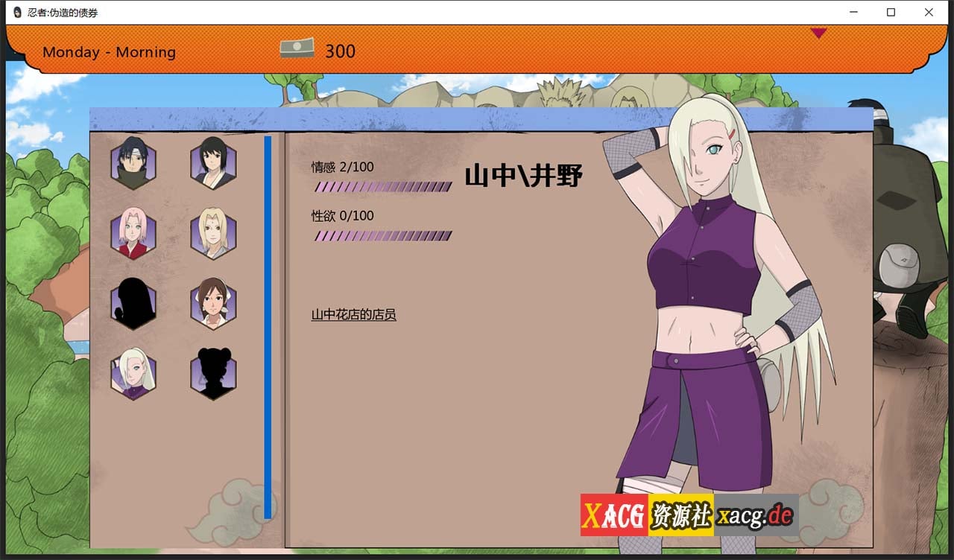
Task: Select Tsunade's portrait icon
Action: click(213, 235)
